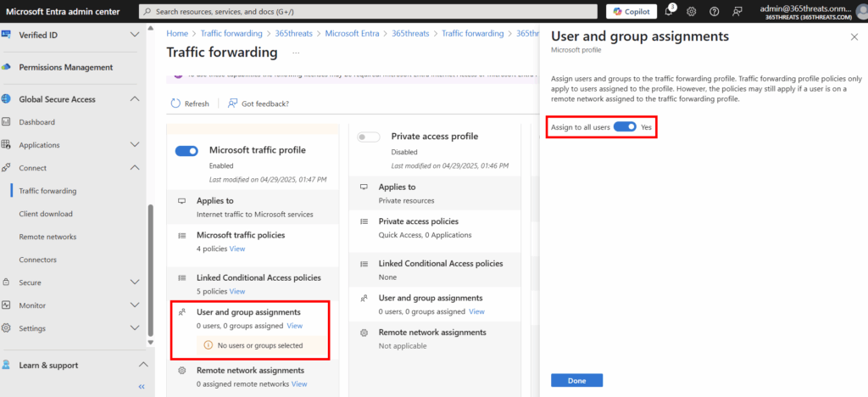This screenshot has height=397, width=868.
Task: Click the Connect plug icon in sidebar
Action: [6, 167]
